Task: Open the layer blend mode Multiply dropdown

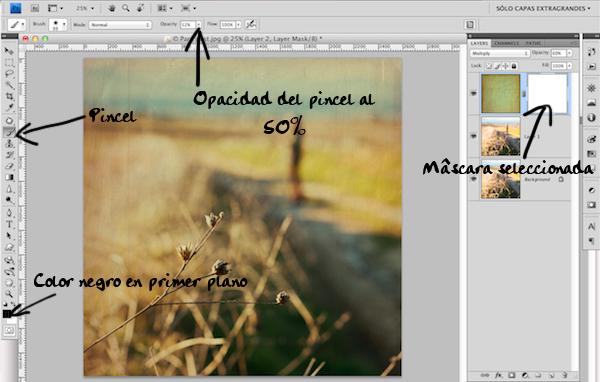Action: (x=500, y=53)
